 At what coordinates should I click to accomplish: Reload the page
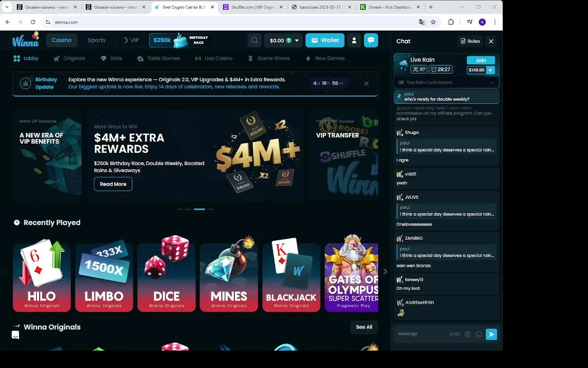click(x=33, y=22)
